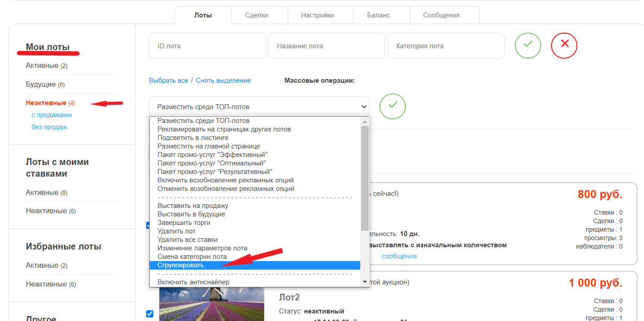The image size is (644, 321).
Task: Click the ID лота input field
Action: point(207,46)
